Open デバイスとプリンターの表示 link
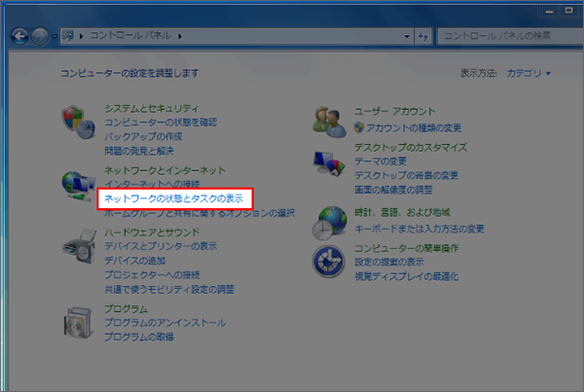Image resolution: width=584 pixels, height=392 pixels. click(x=161, y=246)
